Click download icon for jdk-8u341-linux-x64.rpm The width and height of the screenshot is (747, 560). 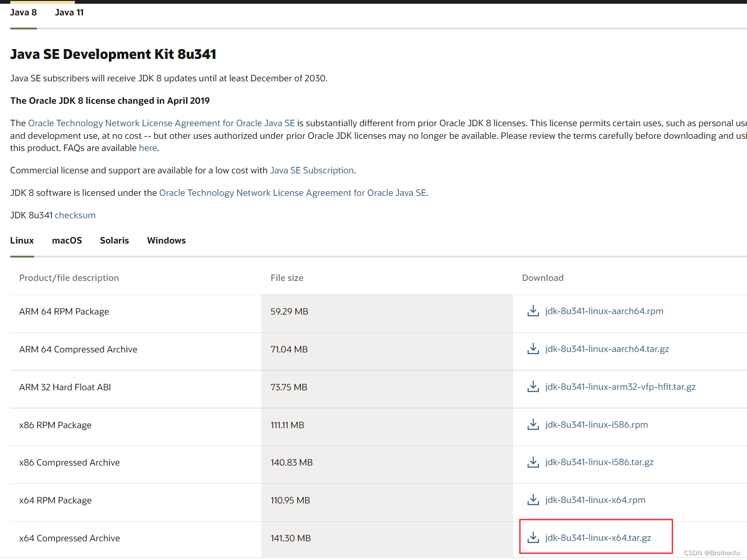533,500
